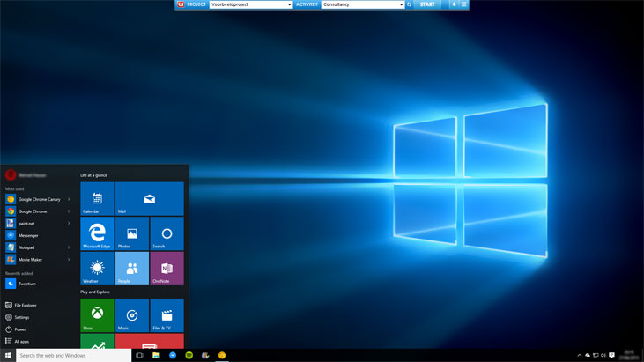This screenshot has width=644, height=362.
Task: Open the Project dropdown showing Voorbeeldproject
Action: pos(251,4)
